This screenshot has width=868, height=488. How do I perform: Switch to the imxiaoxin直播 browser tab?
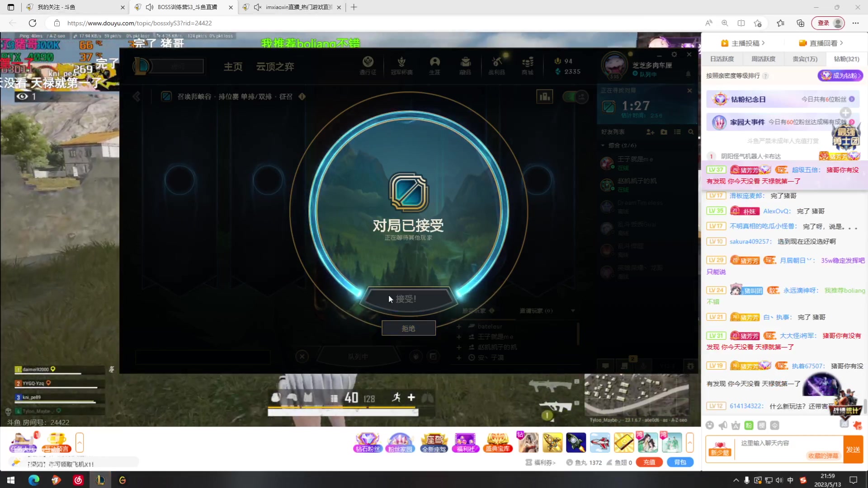coord(292,7)
